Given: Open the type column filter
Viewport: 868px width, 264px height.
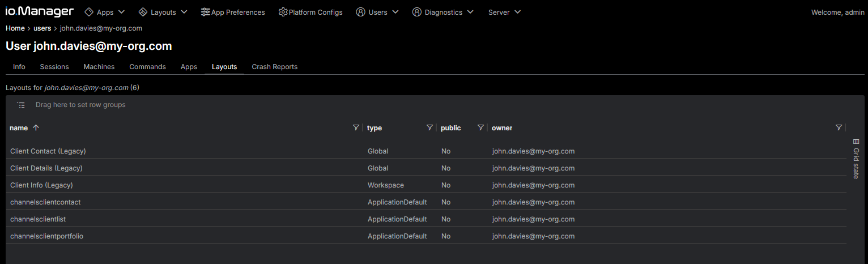Looking at the screenshot, I should coord(429,128).
